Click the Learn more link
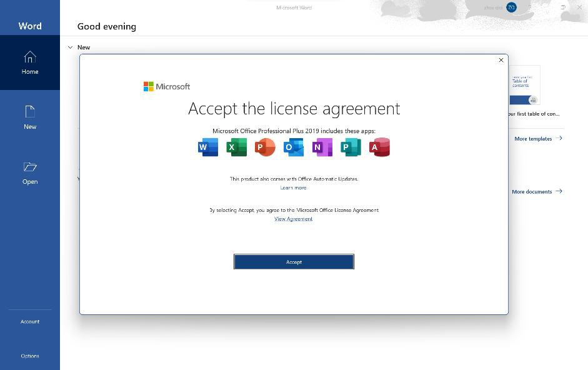This screenshot has width=588, height=370. pyautogui.click(x=293, y=187)
